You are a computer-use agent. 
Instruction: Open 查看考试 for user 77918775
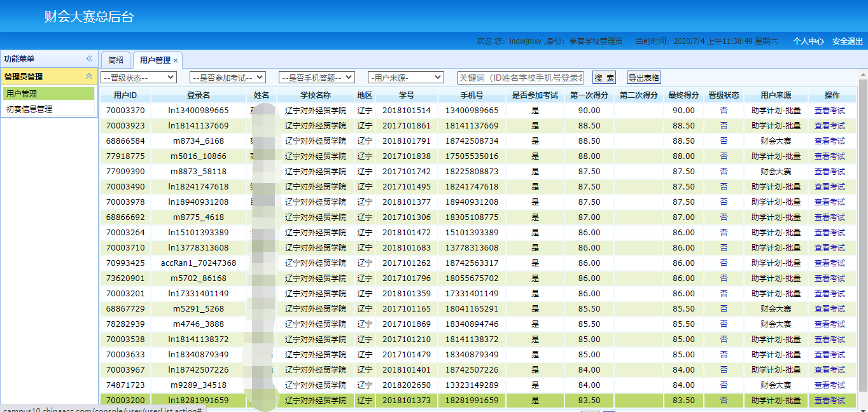(x=830, y=156)
